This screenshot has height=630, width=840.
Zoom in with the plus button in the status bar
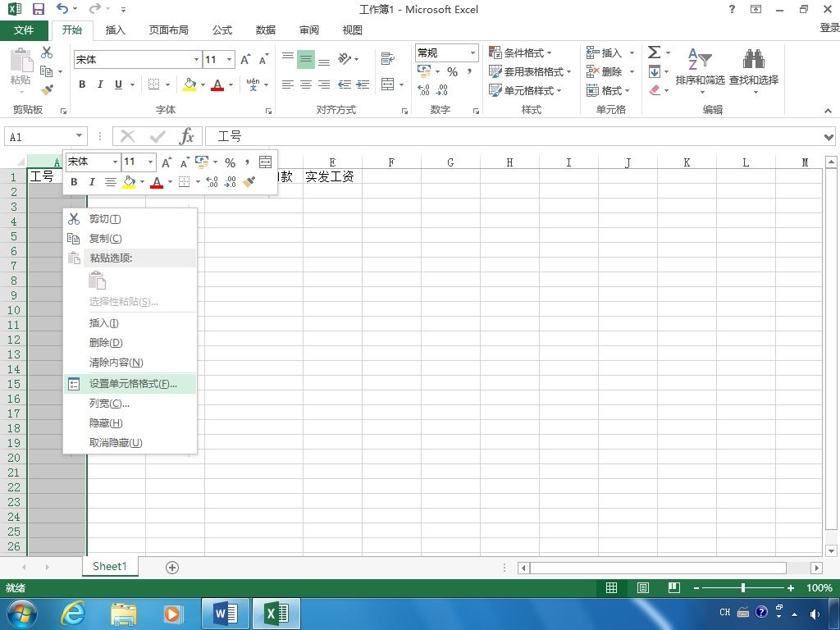point(791,588)
